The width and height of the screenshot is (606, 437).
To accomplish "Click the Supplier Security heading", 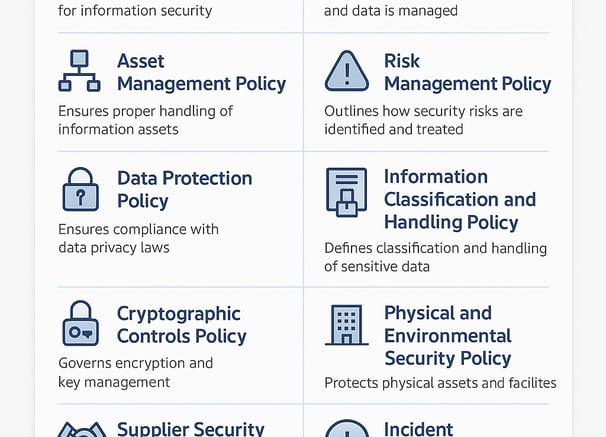I will (191, 429).
